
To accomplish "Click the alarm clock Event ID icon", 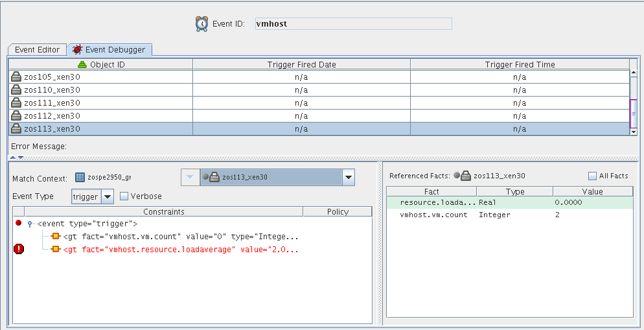I will pyautogui.click(x=202, y=24).
